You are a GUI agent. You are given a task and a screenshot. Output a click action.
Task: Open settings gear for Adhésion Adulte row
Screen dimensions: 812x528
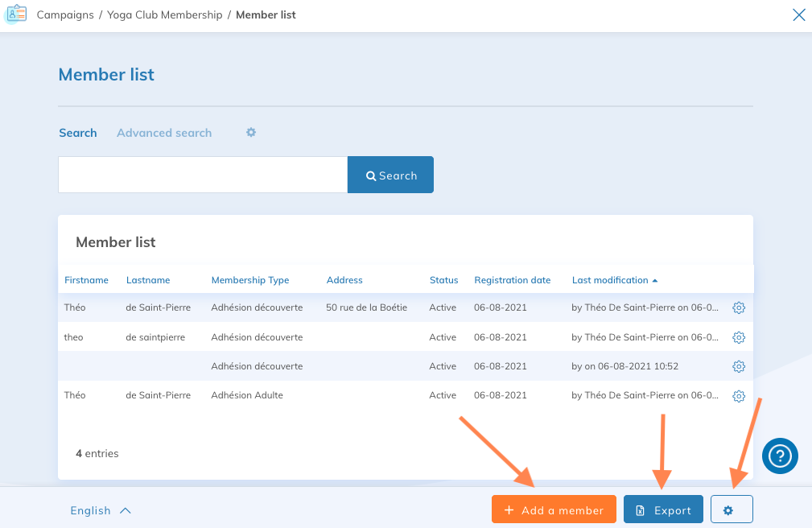[x=739, y=396]
